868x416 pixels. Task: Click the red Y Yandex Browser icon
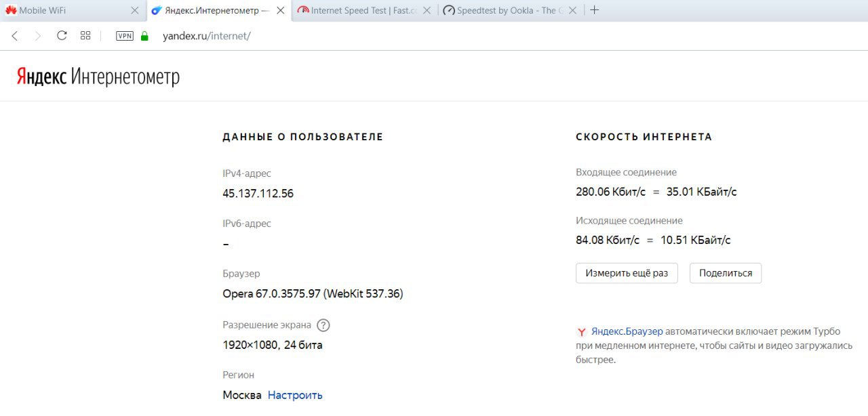[582, 332]
